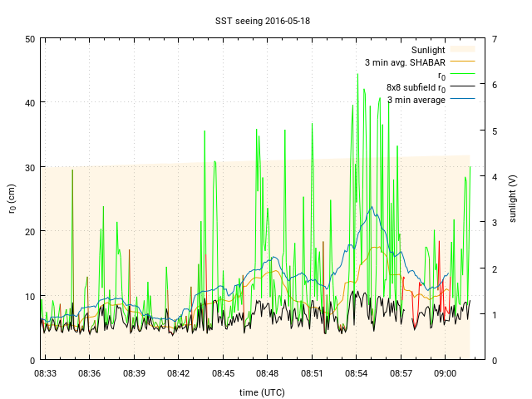Click the Sunlight legend color swatch
Screen dimensions: 532x399
[x=464, y=50]
